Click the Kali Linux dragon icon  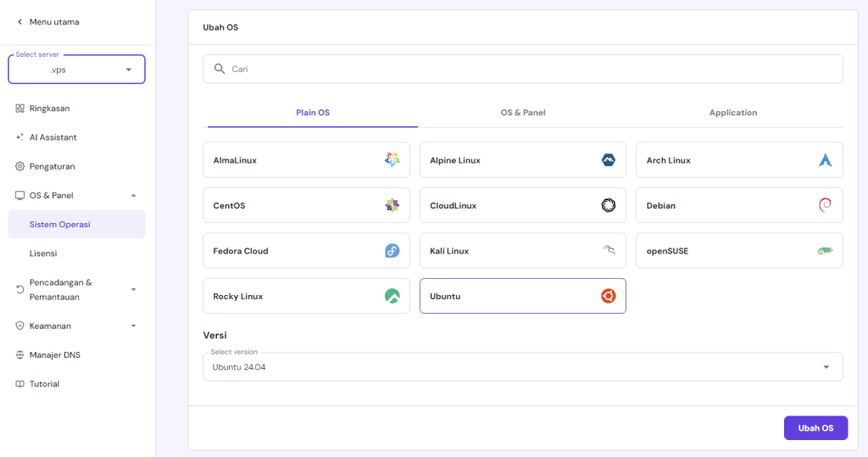(609, 251)
